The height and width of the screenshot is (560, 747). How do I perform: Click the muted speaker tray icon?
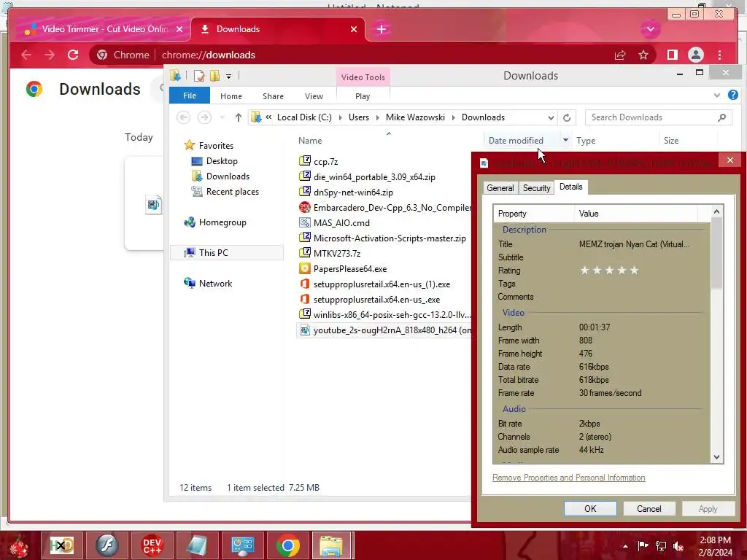pos(678,545)
